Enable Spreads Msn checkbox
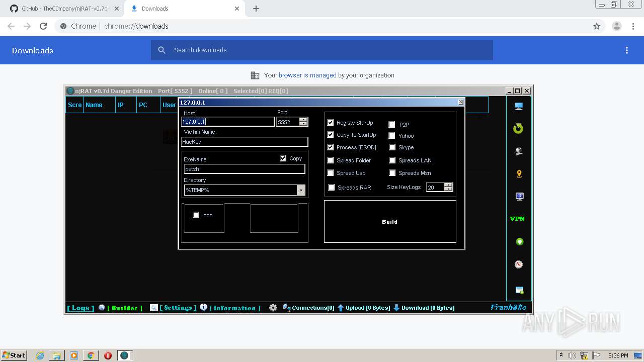Screen dimensions: 644x362 tap(392, 173)
